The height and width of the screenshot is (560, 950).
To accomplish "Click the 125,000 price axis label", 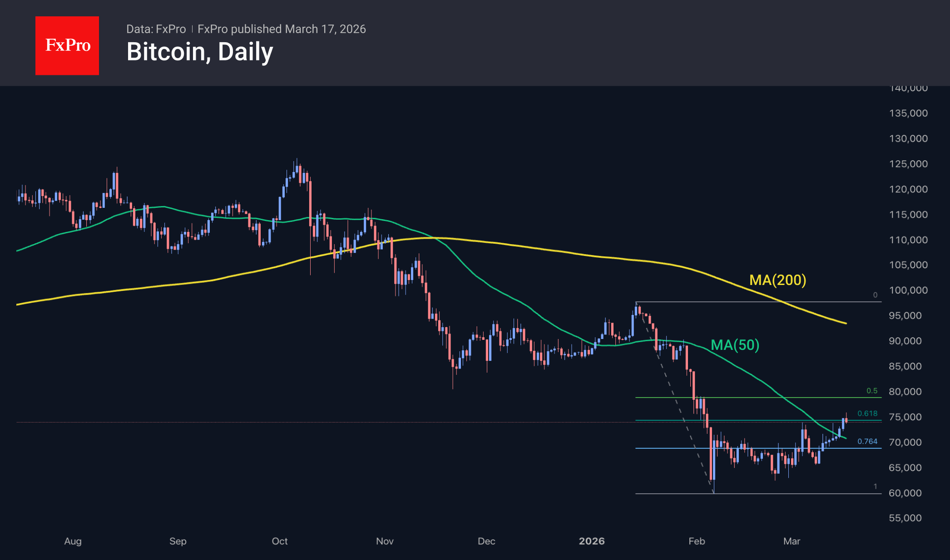I will (908, 164).
